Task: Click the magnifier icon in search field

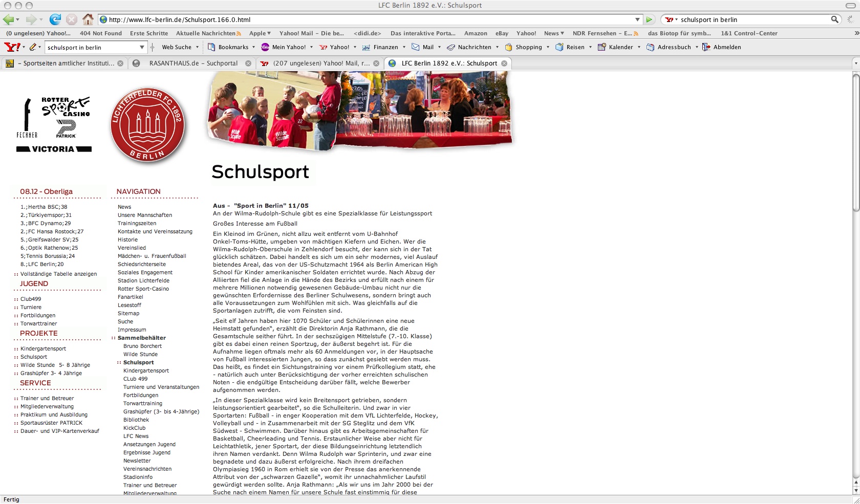Action: (834, 19)
